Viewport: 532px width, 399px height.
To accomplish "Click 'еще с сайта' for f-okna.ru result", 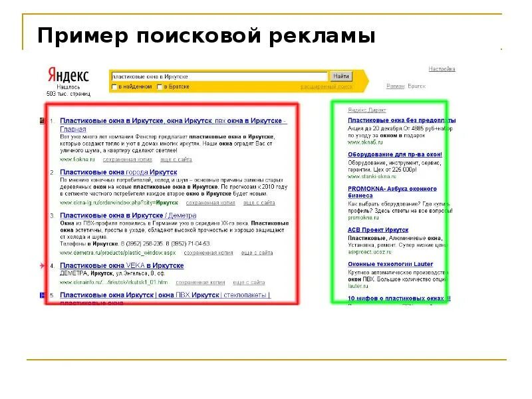I will coord(176,160).
